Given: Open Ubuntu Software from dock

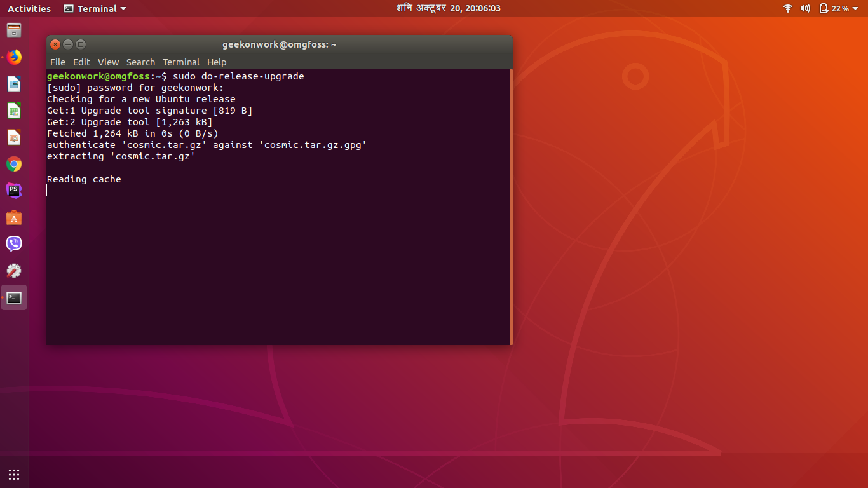Looking at the screenshot, I should (14, 217).
